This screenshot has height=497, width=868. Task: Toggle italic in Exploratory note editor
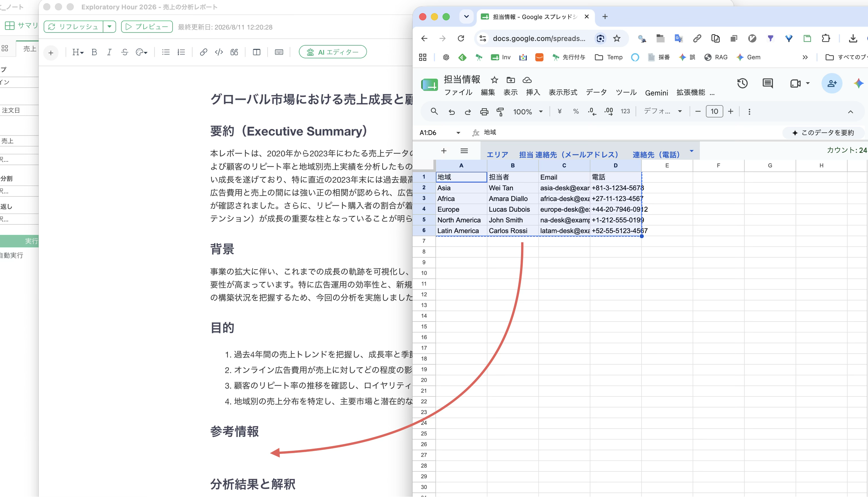[x=109, y=52]
